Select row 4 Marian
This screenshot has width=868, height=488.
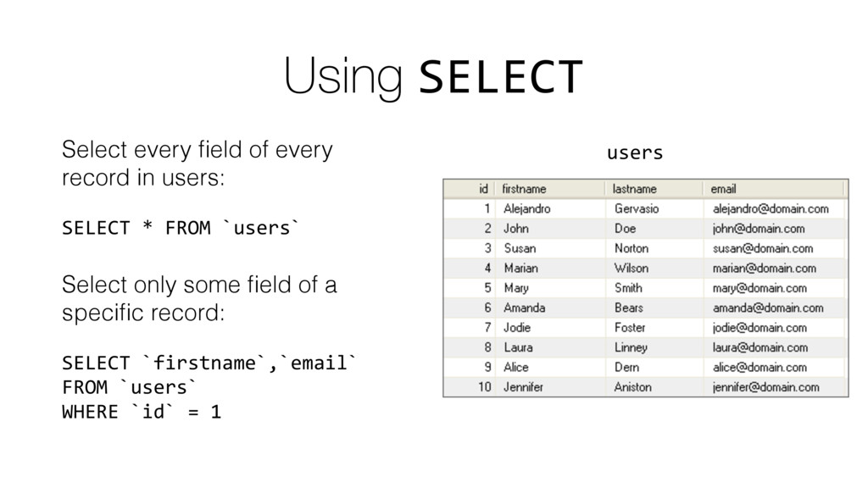coord(645,269)
